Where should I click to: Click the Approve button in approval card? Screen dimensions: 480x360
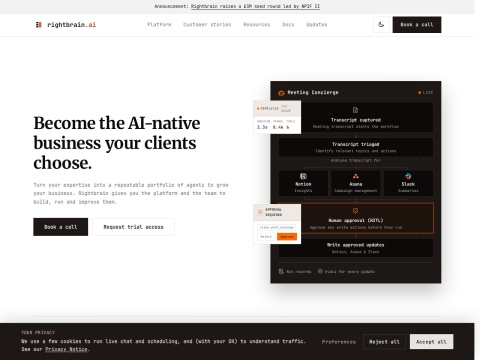(x=287, y=237)
